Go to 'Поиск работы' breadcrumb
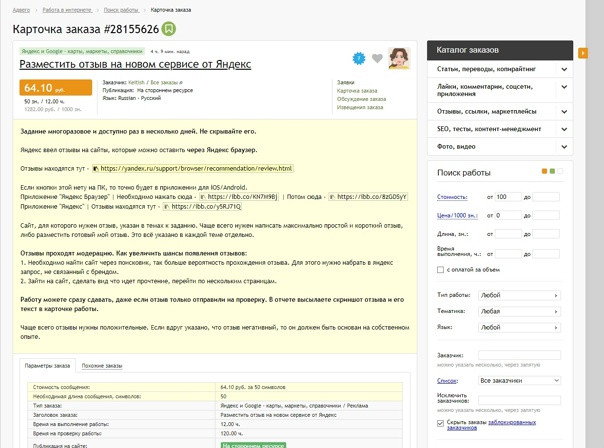Screen dimensions: 604x448 click(x=121, y=10)
